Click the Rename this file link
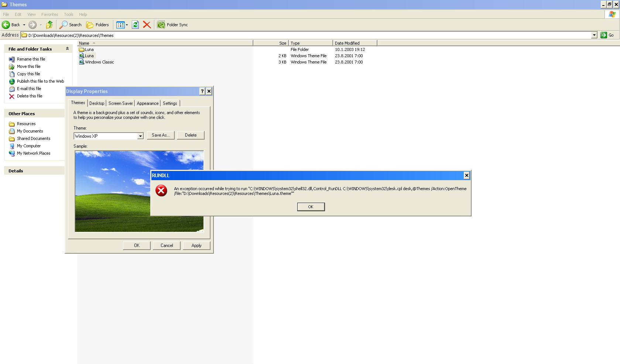 (31, 59)
